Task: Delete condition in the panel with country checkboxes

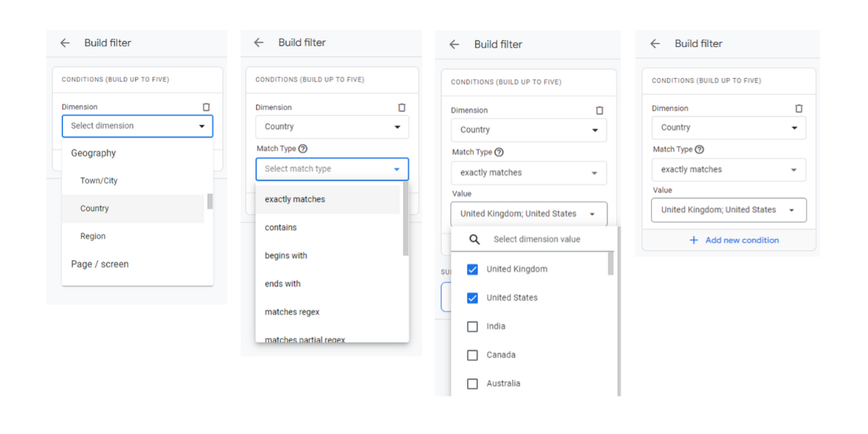Action: 599,111
